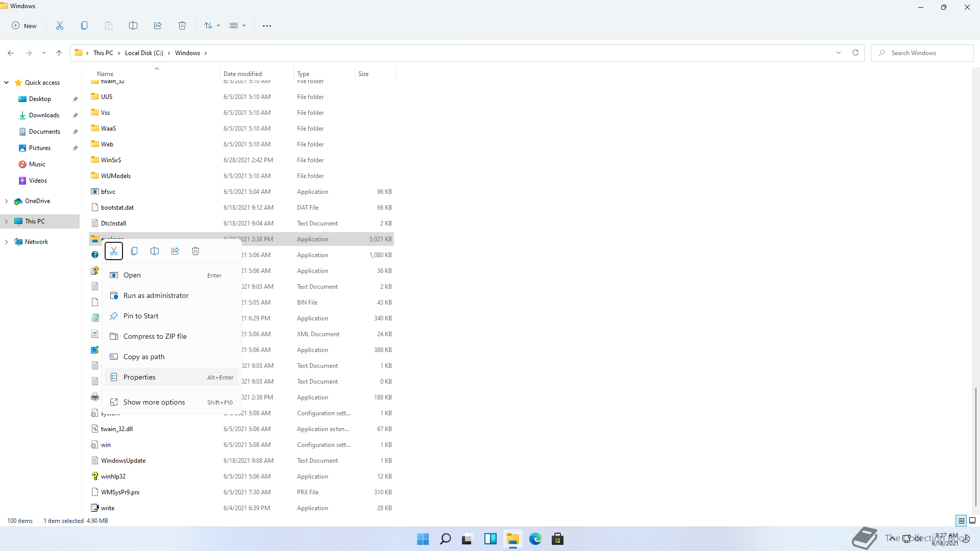Click the Delete icon in the context menu
Screen dimensions: 980x551
coord(195,251)
